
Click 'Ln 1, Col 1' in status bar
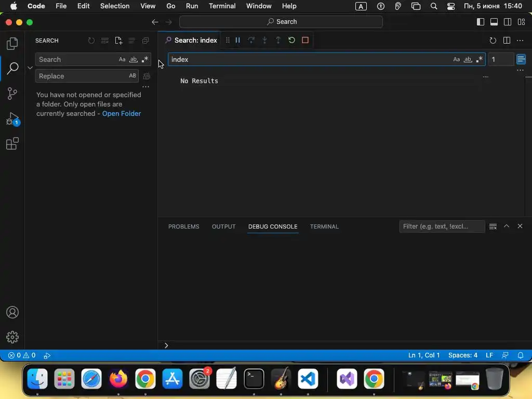[x=424, y=355]
